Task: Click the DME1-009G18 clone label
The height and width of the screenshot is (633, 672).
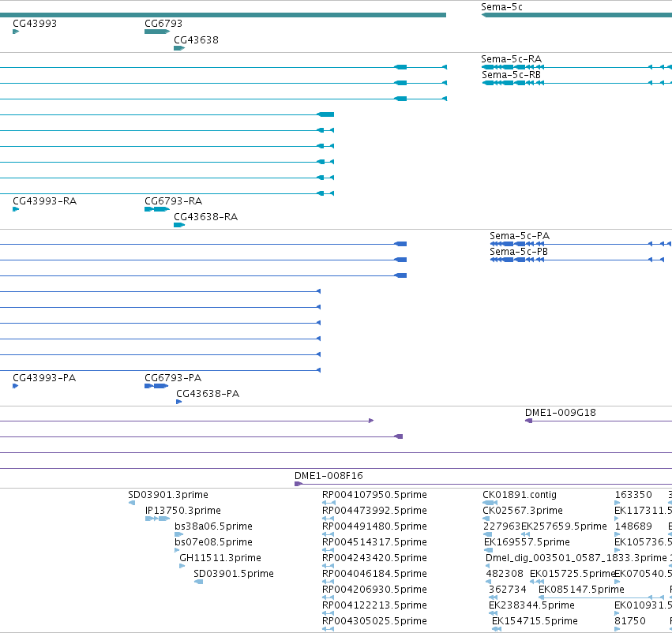Action: [561, 413]
